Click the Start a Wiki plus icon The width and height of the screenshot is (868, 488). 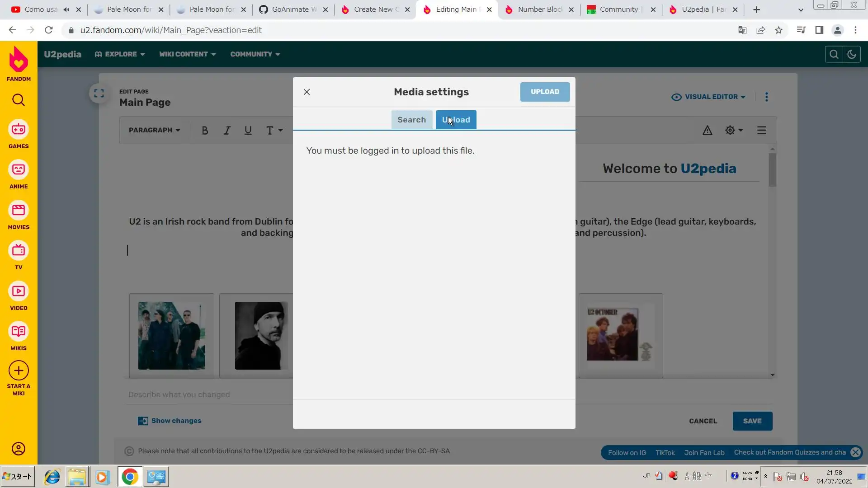coord(19,371)
